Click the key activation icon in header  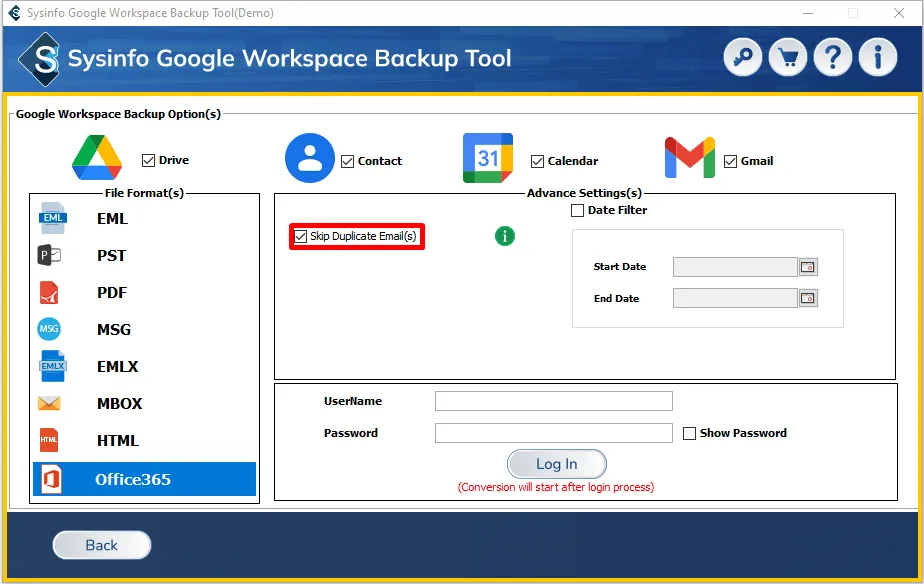coord(742,57)
